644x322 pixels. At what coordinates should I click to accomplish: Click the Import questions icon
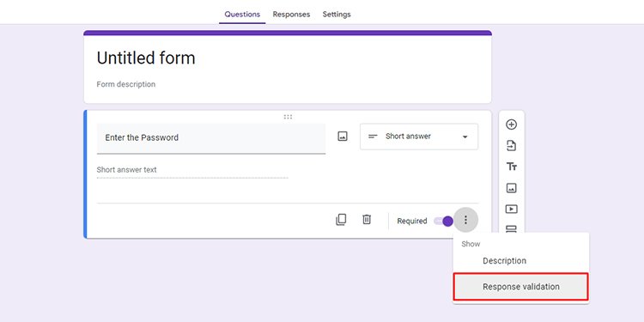pos(511,146)
